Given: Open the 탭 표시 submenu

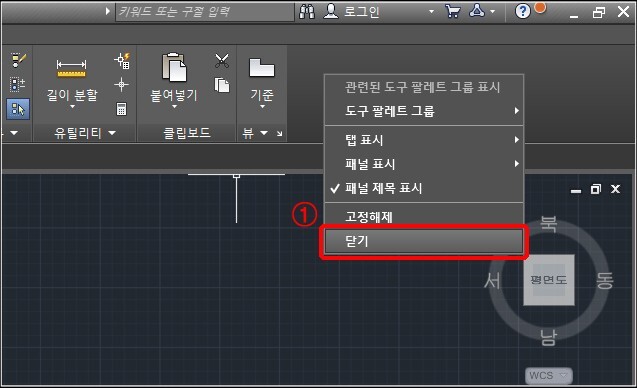Looking at the screenshot, I should click(x=424, y=140).
